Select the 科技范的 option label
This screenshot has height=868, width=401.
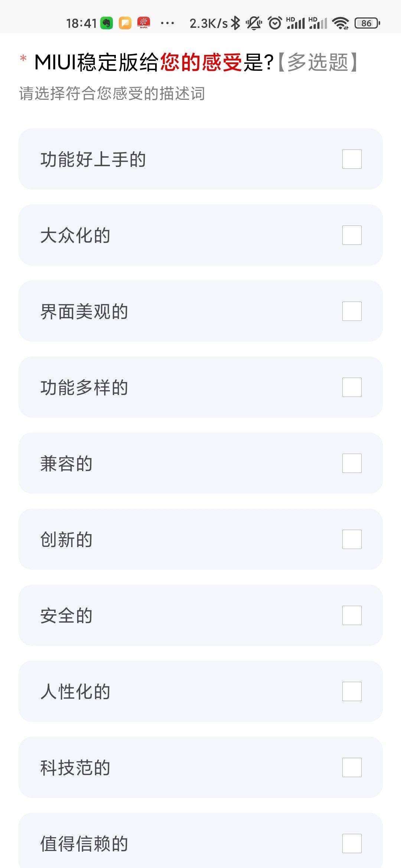point(75,767)
